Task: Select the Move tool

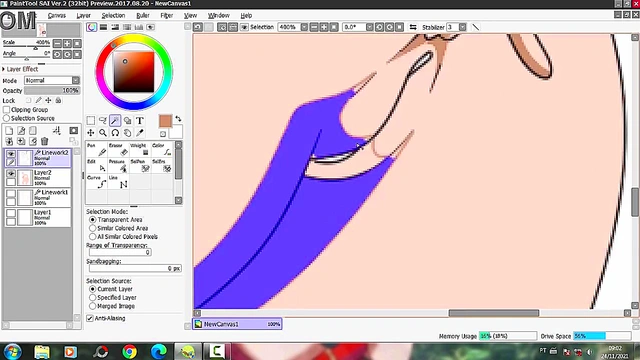Action: point(91,133)
